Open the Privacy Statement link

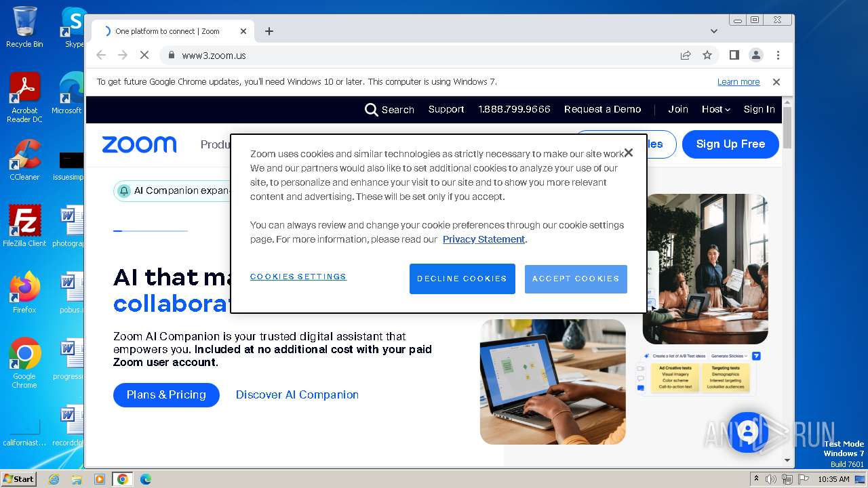(x=484, y=239)
